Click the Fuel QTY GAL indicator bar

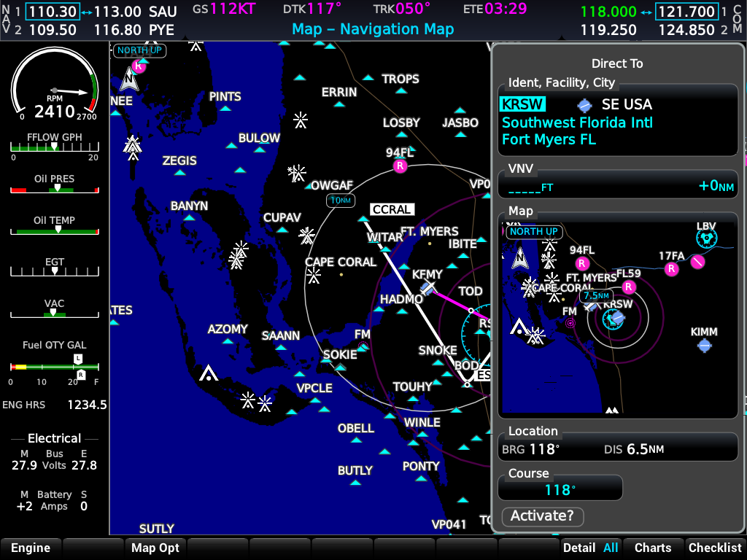[x=55, y=367]
